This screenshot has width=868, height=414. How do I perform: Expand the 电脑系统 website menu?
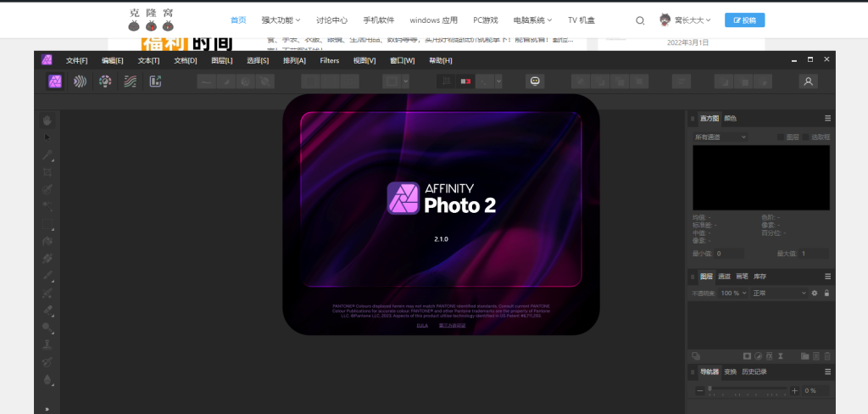pos(532,20)
